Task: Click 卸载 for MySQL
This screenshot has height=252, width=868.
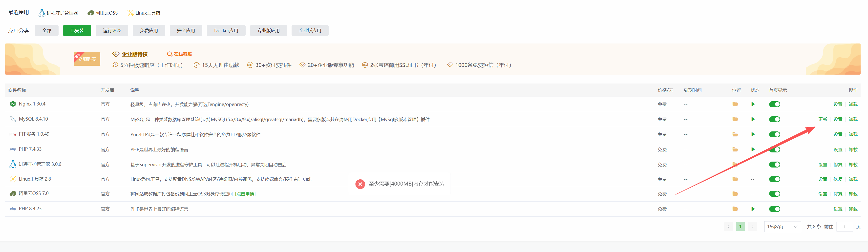Action: [853, 119]
